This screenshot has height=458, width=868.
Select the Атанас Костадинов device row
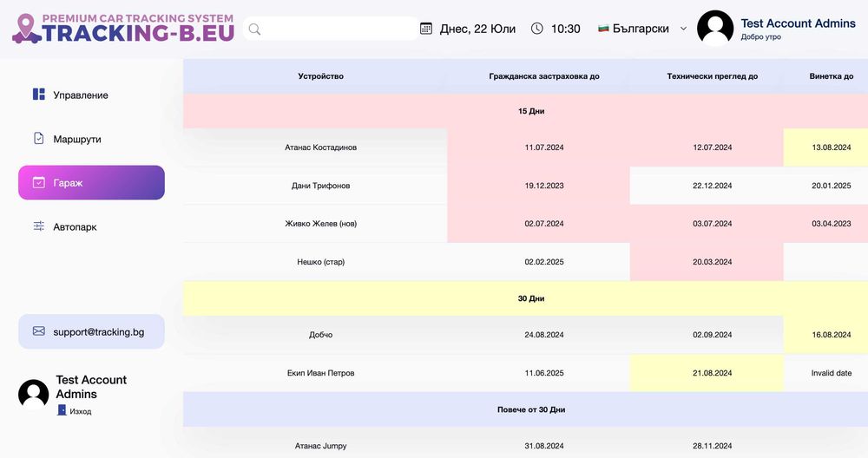[x=320, y=147]
